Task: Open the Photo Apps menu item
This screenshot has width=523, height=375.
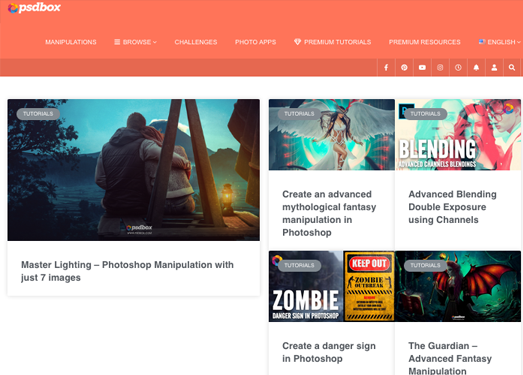Action: (255, 42)
